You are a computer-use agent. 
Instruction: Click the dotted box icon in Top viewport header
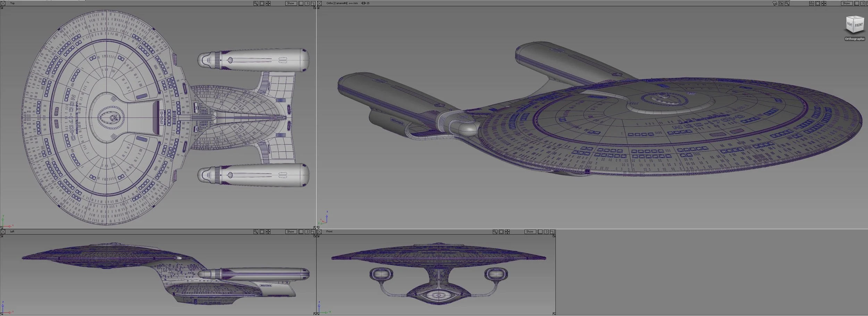(x=301, y=3)
